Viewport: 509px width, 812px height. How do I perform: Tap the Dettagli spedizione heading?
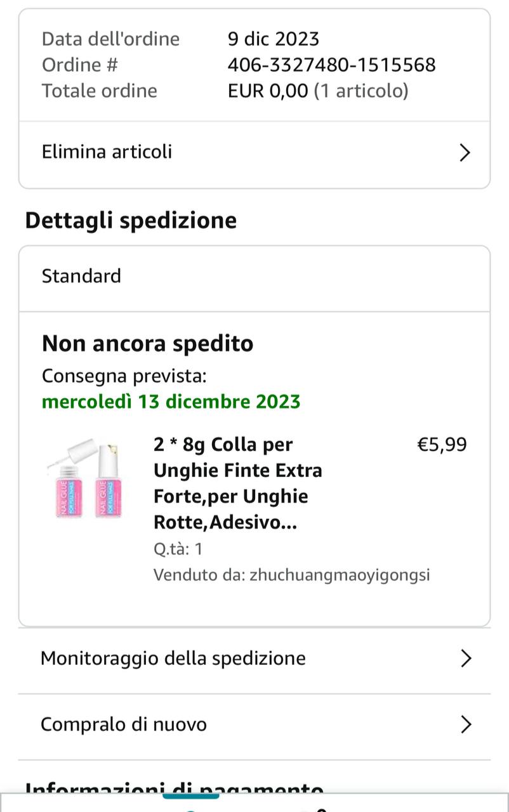coord(131,220)
